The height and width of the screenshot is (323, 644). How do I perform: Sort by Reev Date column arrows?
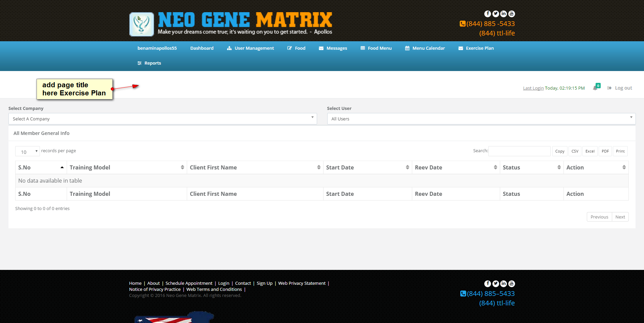(495, 167)
